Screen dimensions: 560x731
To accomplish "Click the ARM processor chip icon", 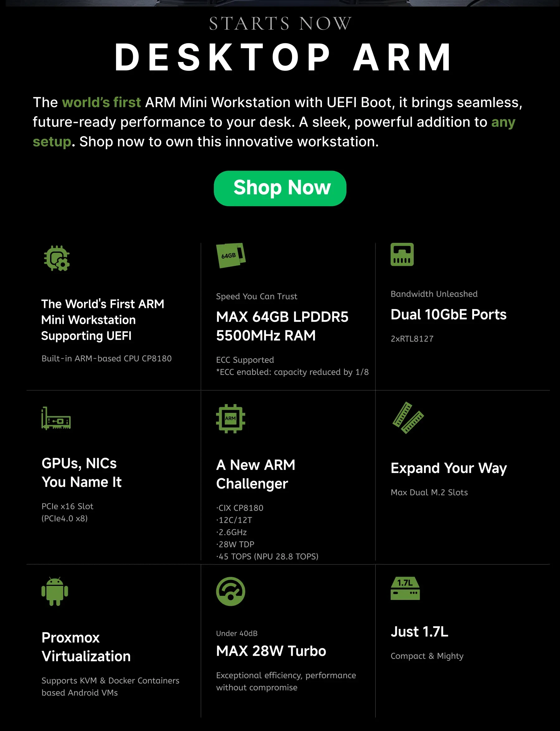I will click(x=230, y=419).
